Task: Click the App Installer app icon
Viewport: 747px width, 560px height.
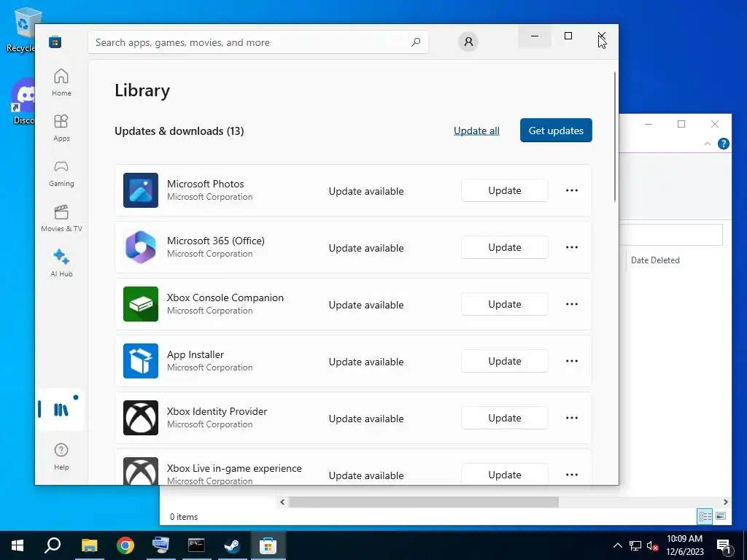Action: (141, 361)
